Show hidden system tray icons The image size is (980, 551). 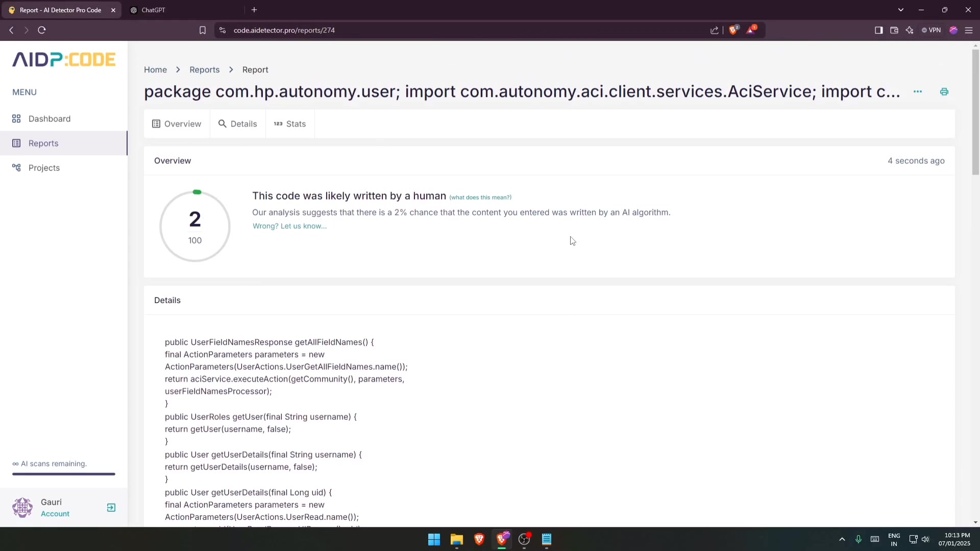pyautogui.click(x=842, y=540)
